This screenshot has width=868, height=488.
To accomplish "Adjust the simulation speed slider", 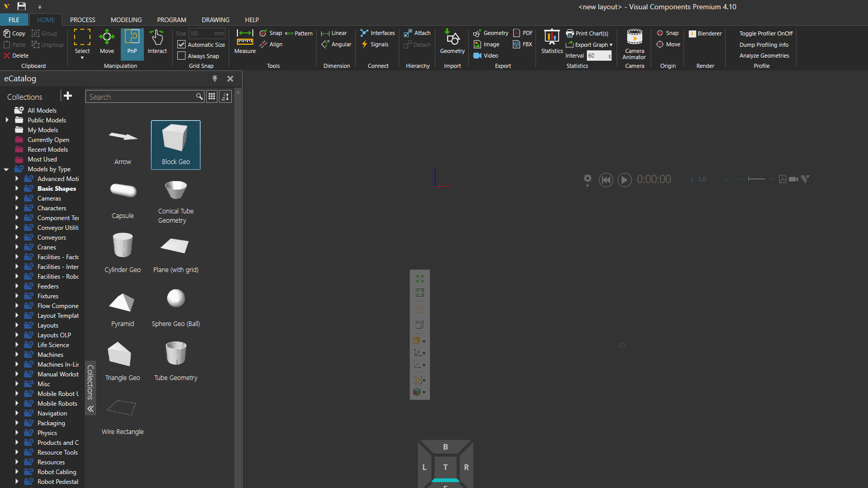I will [748, 179].
